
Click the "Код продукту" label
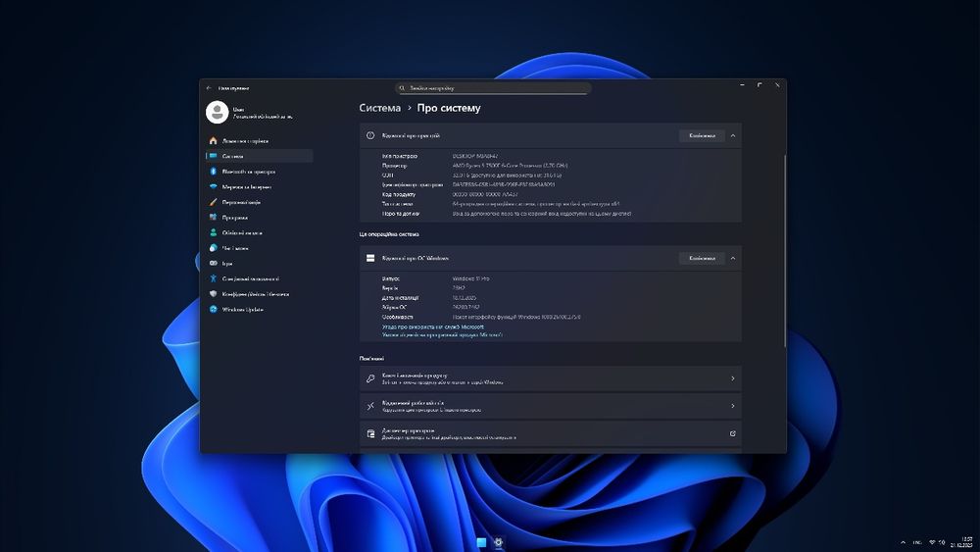click(x=399, y=194)
